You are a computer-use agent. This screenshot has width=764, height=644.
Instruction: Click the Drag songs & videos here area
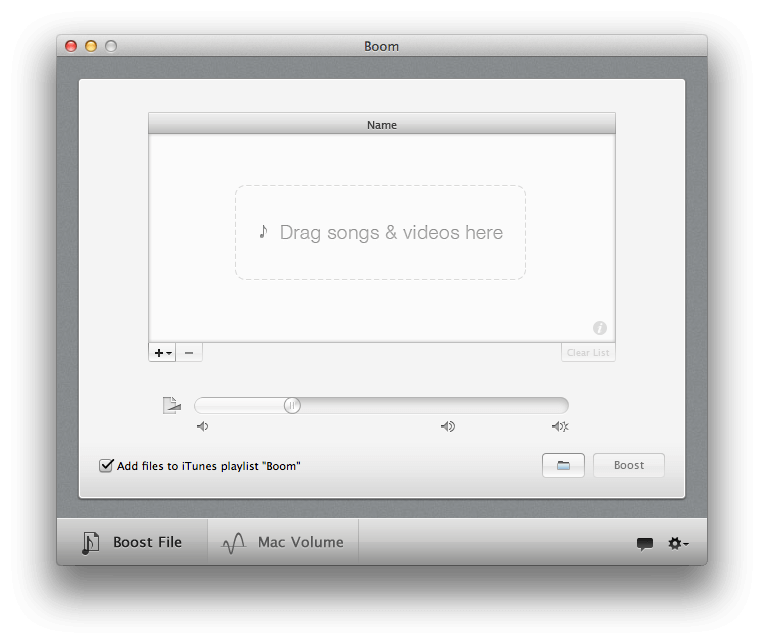pyautogui.click(x=381, y=232)
